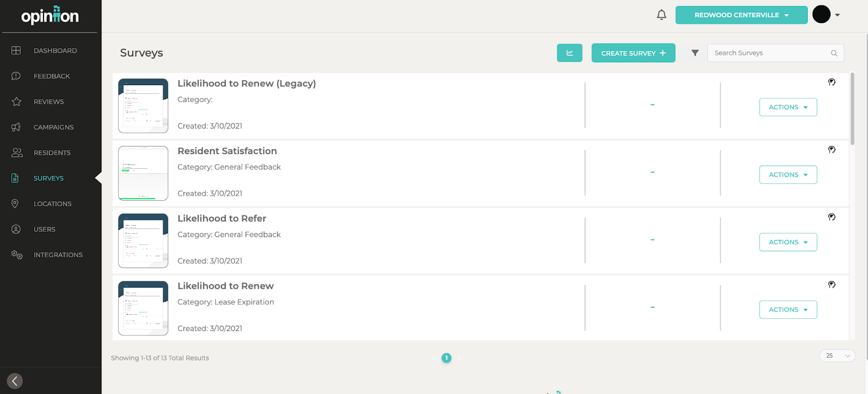
Task: Open Actions for the Lease Expiration survey
Action: tap(788, 310)
